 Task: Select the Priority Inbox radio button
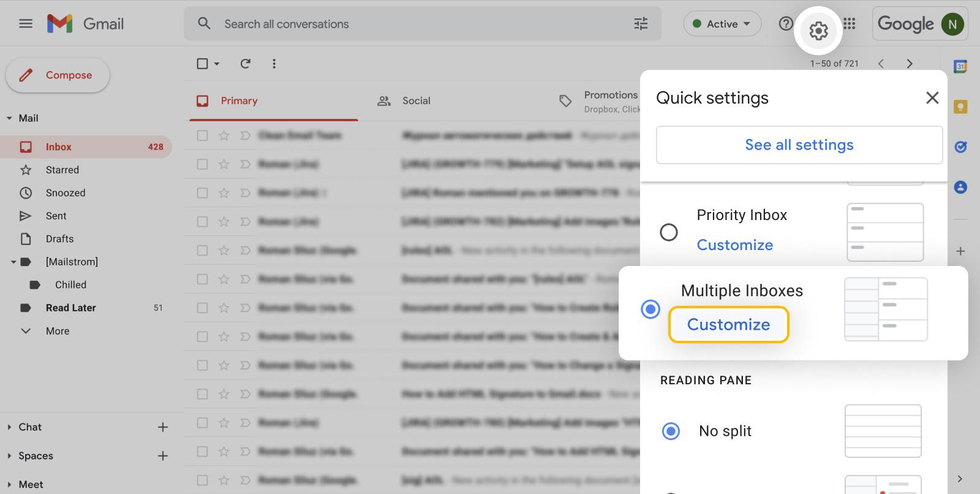669,232
